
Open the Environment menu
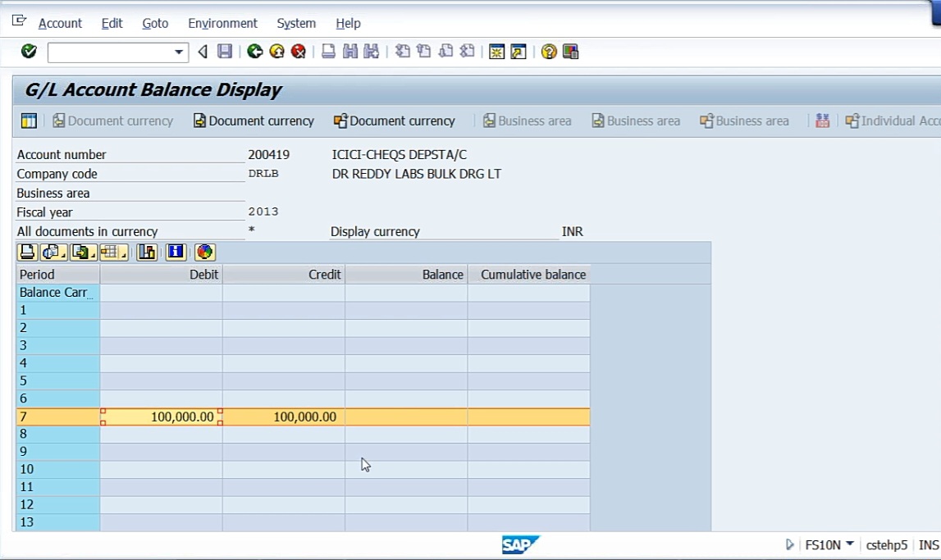tap(222, 24)
